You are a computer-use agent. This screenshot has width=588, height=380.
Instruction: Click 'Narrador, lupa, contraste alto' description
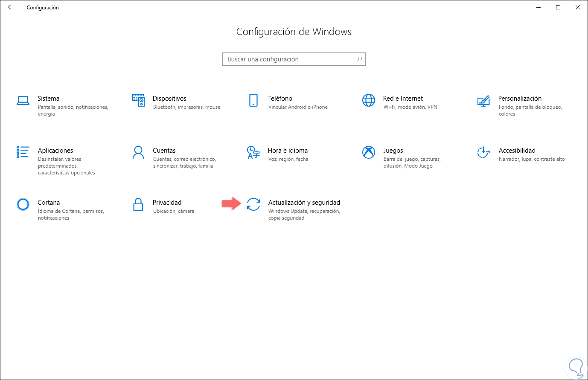532,159
